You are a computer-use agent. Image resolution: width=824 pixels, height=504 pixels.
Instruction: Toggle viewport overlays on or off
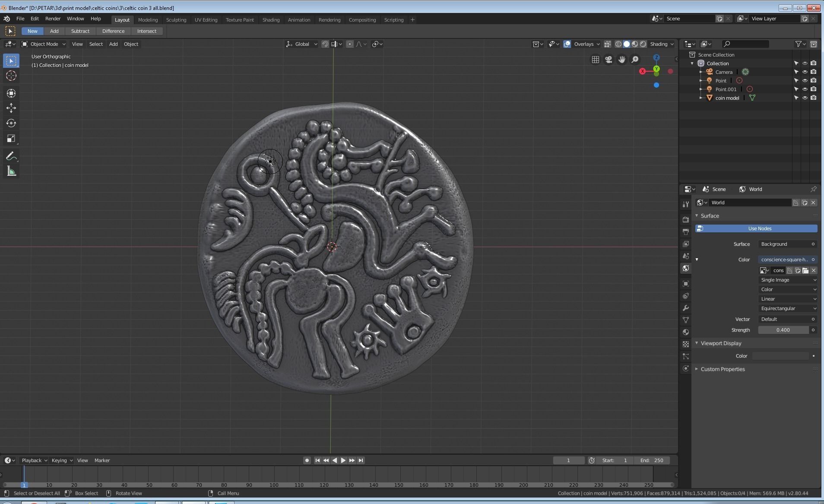pyautogui.click(x=567, y=44)
